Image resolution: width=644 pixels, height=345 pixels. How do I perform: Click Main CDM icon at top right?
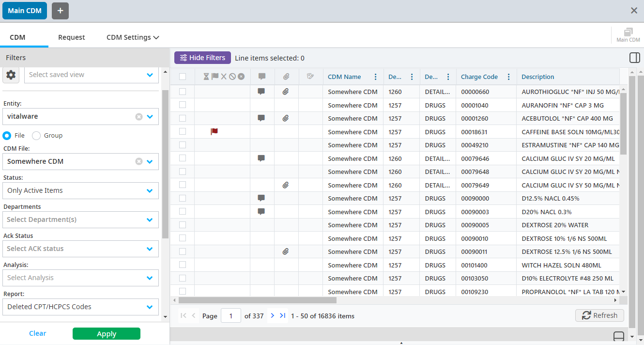[628, 35]
